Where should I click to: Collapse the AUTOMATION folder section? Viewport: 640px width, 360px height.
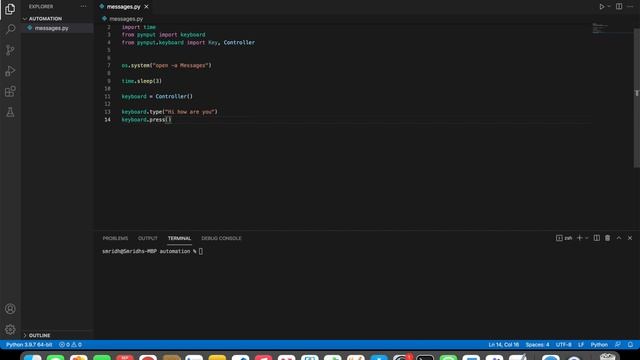[x=45, y=19]
